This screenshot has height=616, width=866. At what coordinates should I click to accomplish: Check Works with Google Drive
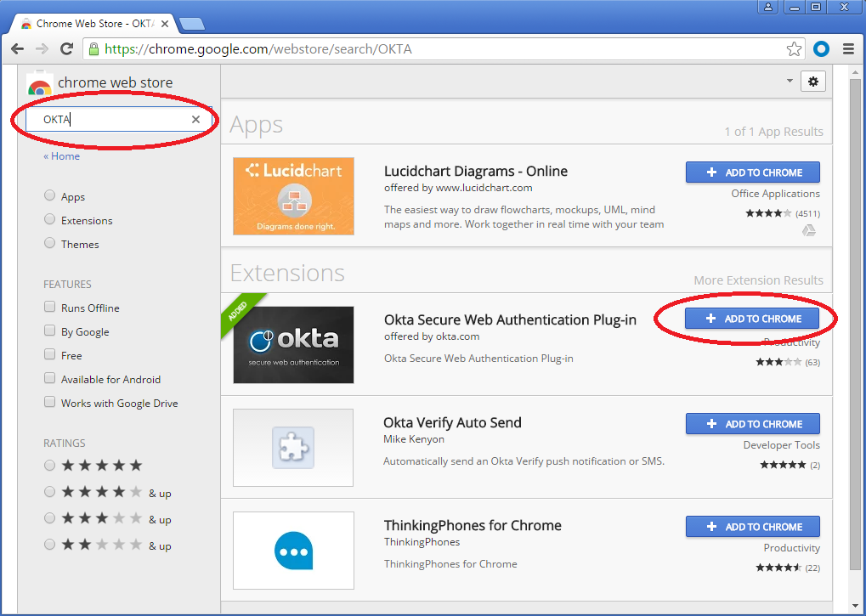tap(49, 401)
